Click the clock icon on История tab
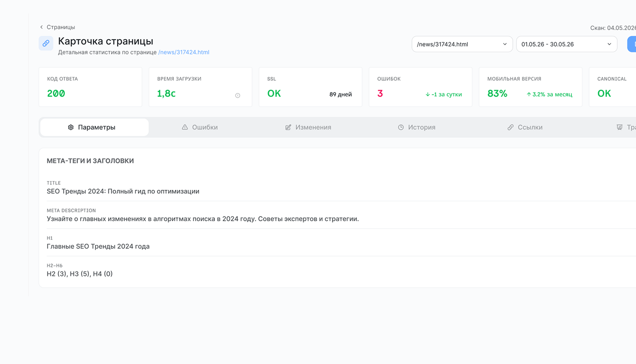 point(401,127)
